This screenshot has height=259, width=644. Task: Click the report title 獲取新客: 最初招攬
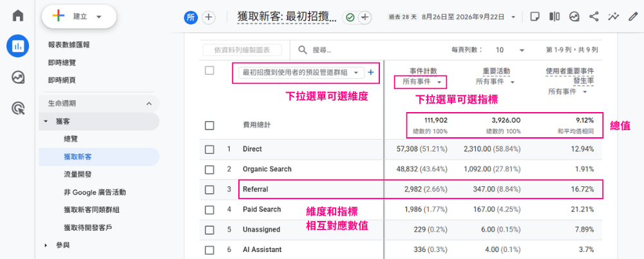pos(287,17)
